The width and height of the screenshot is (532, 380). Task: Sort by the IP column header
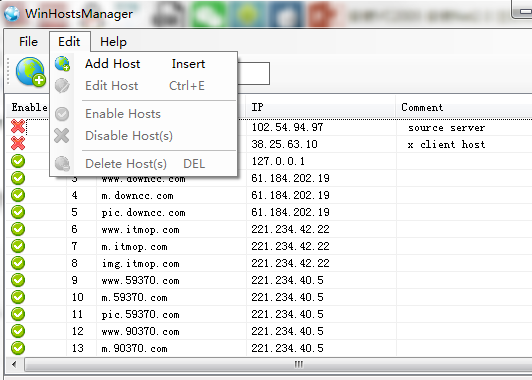(x=320, y=107)
